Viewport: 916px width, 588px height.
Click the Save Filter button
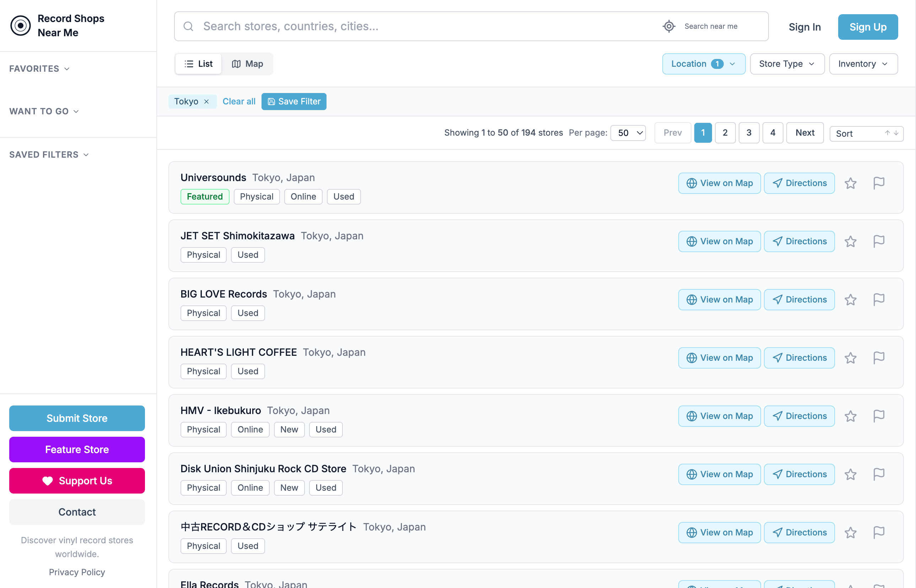[294, 102]
